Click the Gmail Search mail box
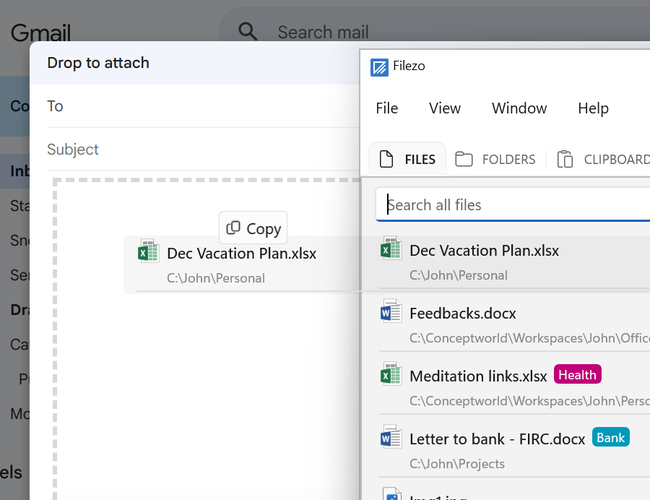Viewport: 650px width, 500px height. tap(434, 32)
